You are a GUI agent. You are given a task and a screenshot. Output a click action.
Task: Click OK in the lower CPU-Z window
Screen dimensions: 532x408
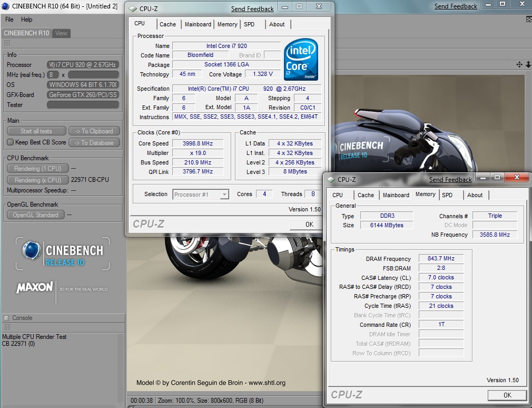(508, 395)
